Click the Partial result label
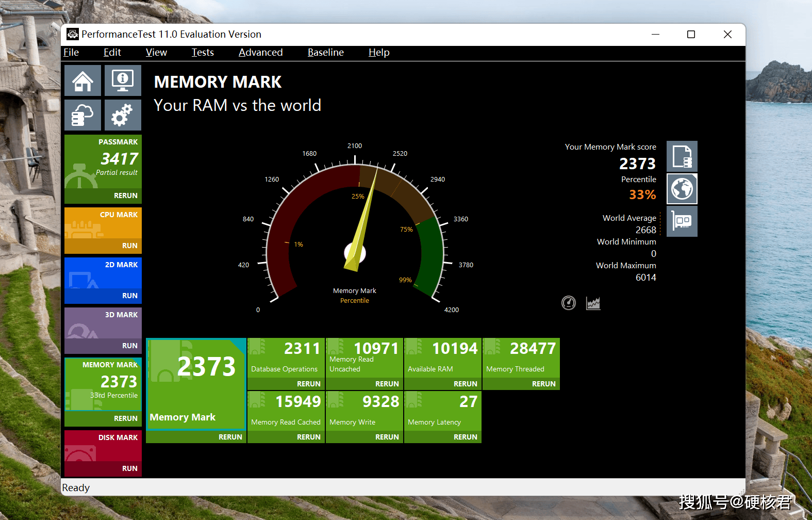 point(117,172)
